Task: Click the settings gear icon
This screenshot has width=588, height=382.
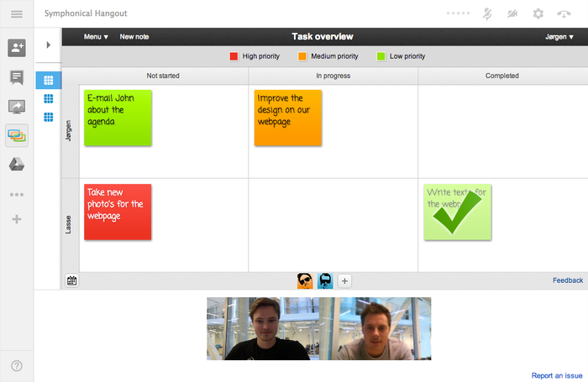Action: click(538, 14)
